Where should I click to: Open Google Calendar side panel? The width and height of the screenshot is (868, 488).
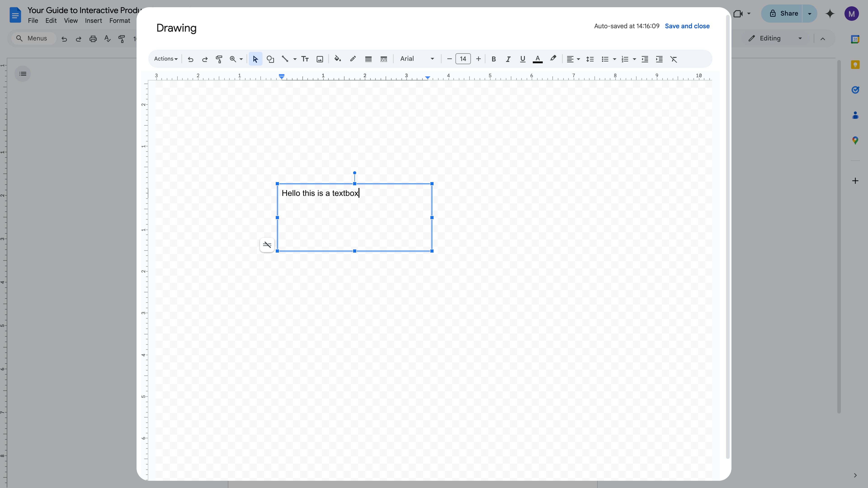[855, 39]
